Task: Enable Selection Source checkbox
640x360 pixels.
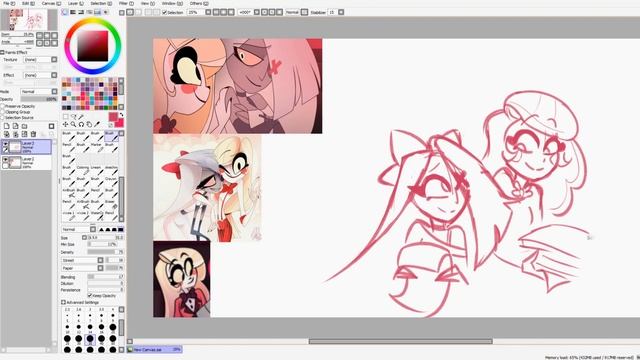Action: click(x=3, y=118)
